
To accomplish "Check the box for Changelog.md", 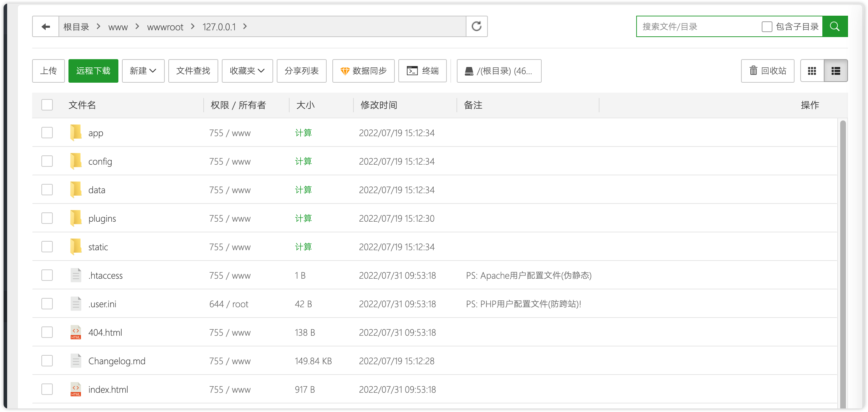I will (x=47, y=361).
